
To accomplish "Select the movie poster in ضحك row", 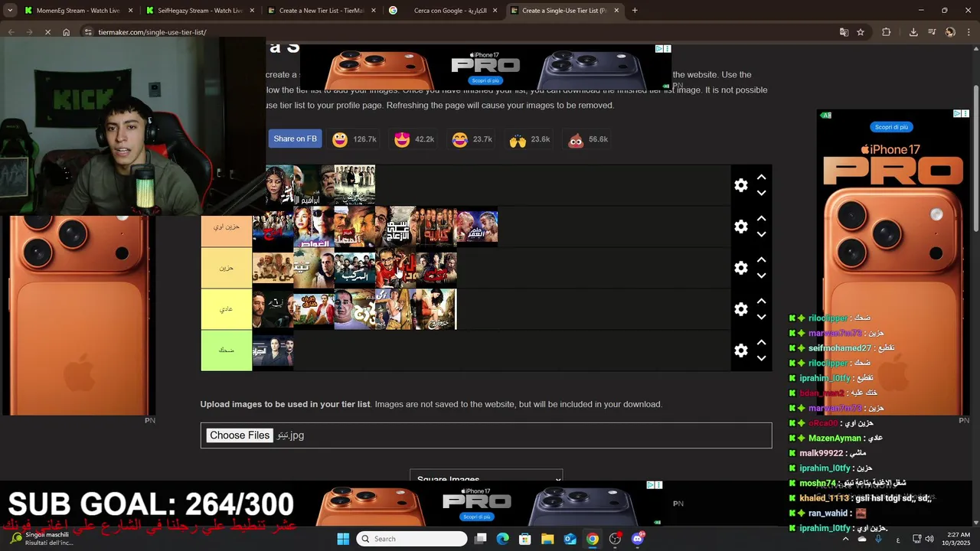I will pos(273,350).
